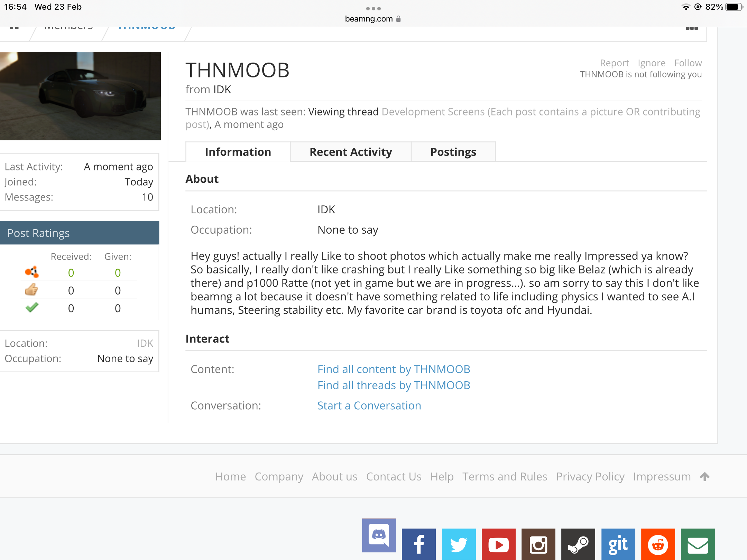Click the THNMOOB car avatar image

point(80,96)
